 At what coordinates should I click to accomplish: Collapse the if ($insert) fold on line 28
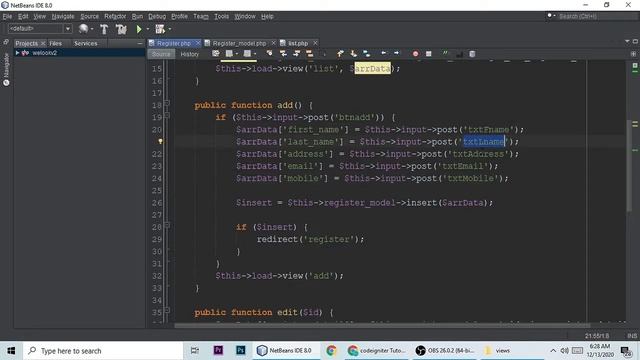[x=167, y=225]
